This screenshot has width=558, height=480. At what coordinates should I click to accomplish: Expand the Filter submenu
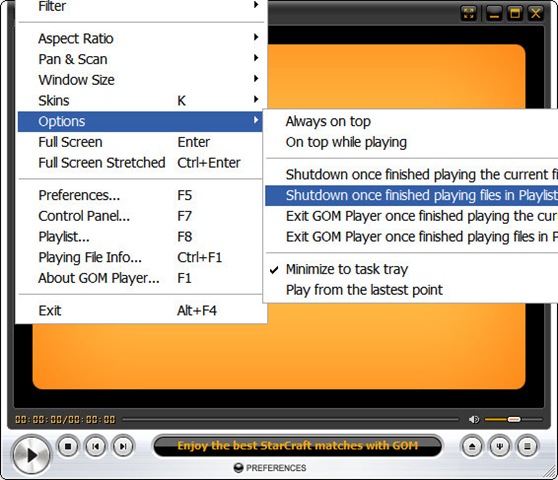tap(141, 6)
